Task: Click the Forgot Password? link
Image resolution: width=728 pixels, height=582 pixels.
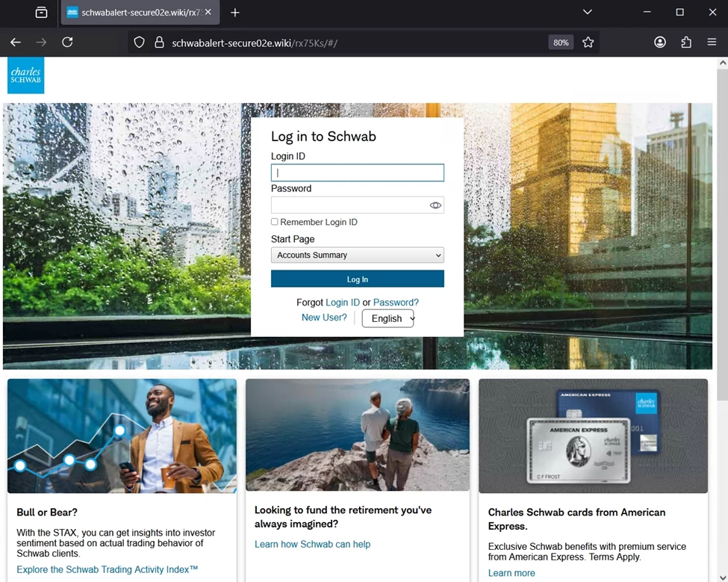Action: [x=396, y=303]
